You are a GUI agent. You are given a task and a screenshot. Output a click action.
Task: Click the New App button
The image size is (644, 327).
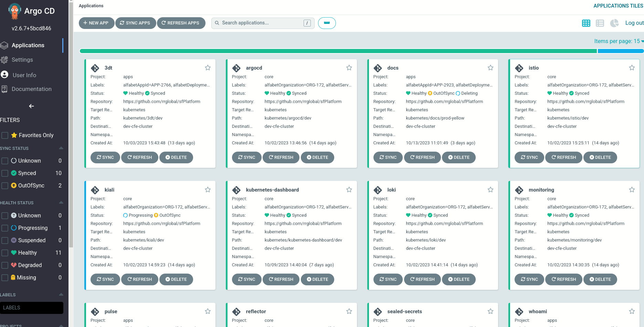coord(96,23)
